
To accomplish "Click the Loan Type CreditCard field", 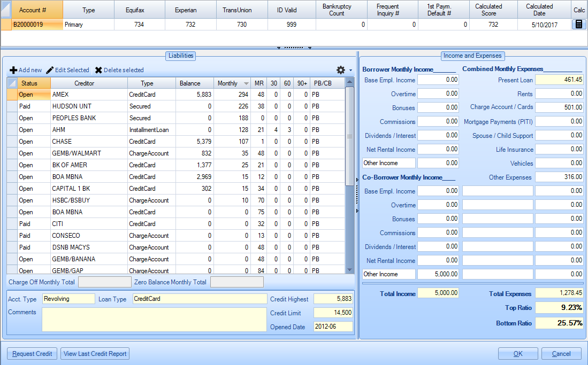I will pyautogui.click(x=200, y=299).
